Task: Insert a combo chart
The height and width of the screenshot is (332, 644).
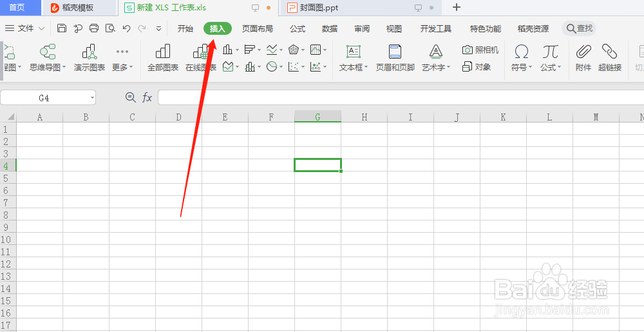Action: (x=249, y=66)
